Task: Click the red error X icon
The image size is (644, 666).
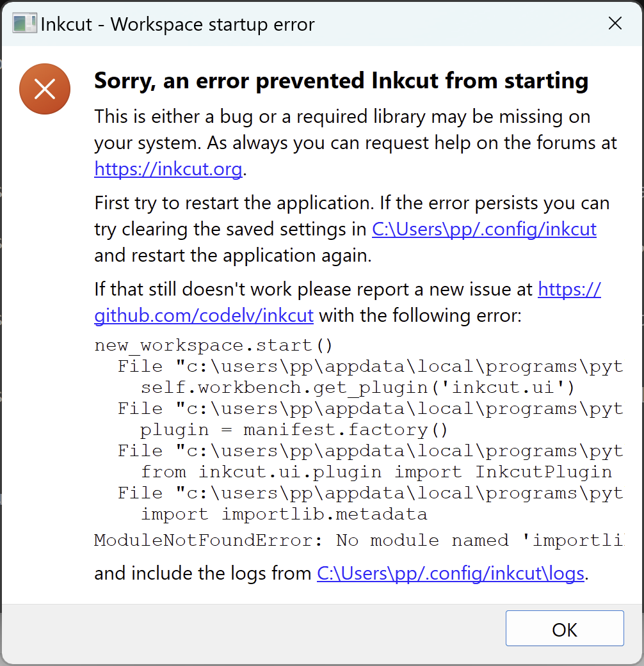Action: pos(45,89)
